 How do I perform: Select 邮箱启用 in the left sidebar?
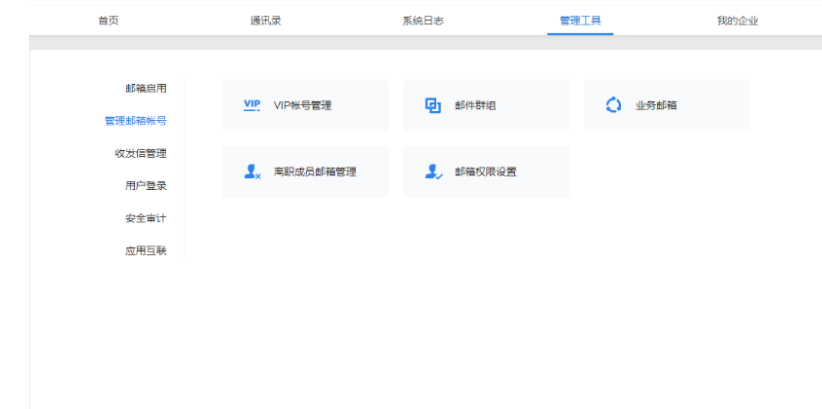coord(145,88)
